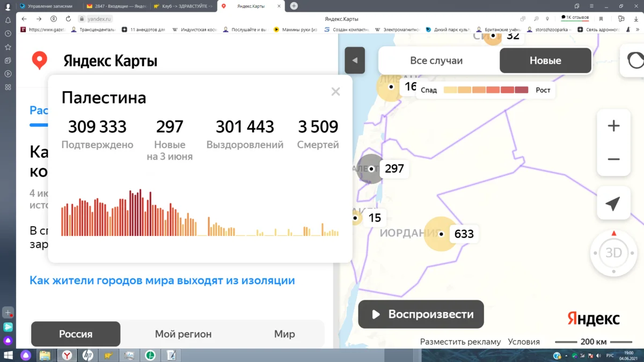This screenshot has width=644, height=362.
Task: Click the bookmark icon next to the reviews badge
Action: pos(601,19)
